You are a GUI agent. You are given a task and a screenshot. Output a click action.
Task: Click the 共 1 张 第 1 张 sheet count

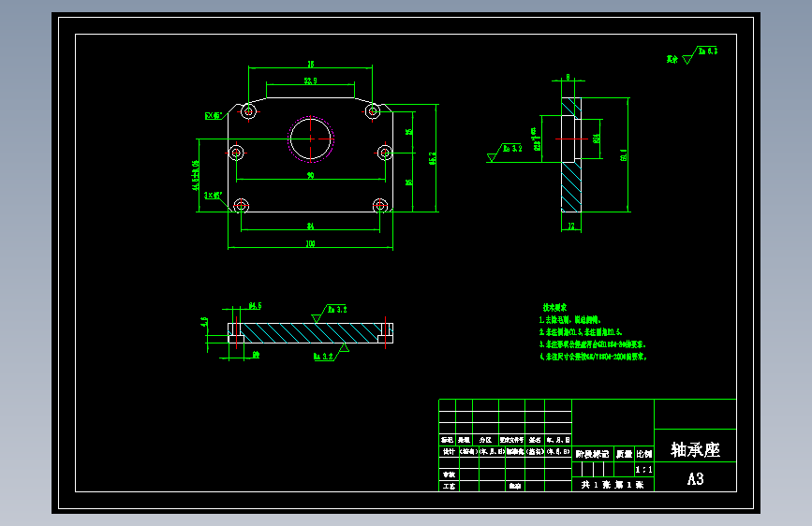[x=613, y=485]
